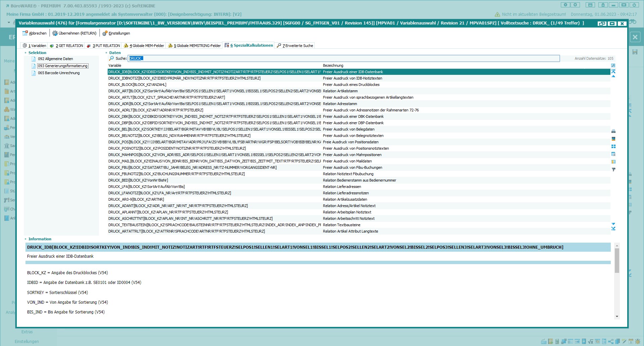Click the Information panel scrollbar down arrow

[617, 316]
